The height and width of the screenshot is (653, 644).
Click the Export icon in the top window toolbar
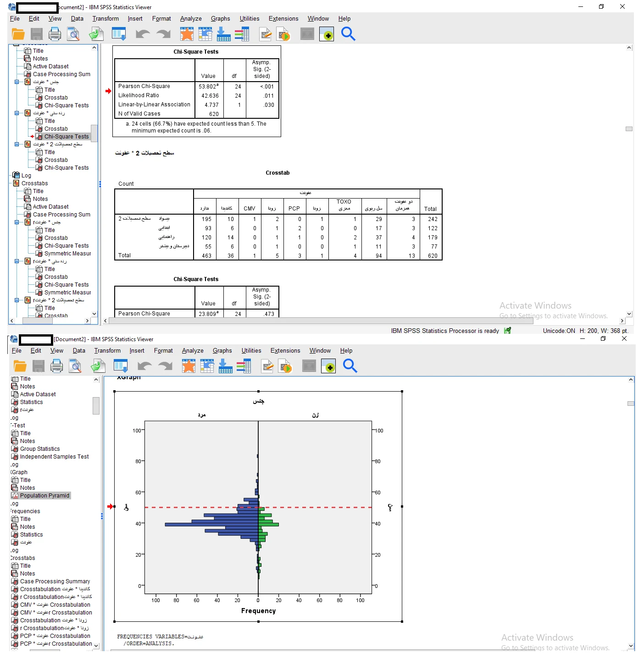[x=96, y=34]
